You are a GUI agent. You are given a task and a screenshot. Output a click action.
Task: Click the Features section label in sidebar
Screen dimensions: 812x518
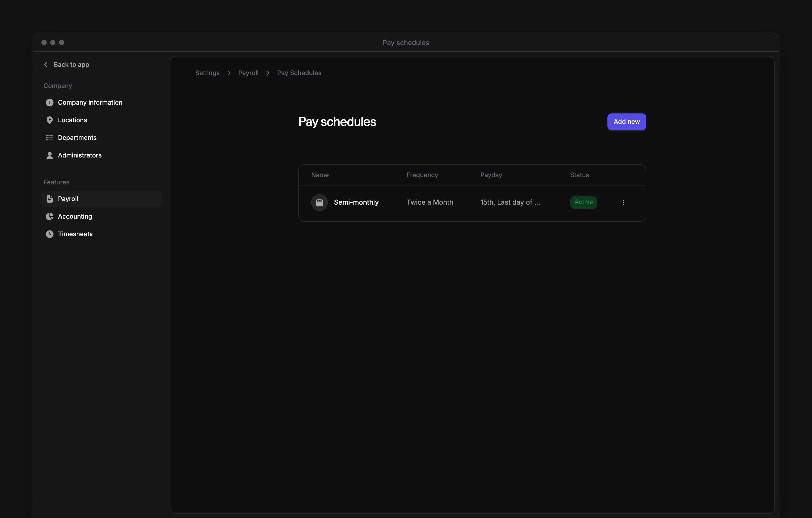coord(56,182)
